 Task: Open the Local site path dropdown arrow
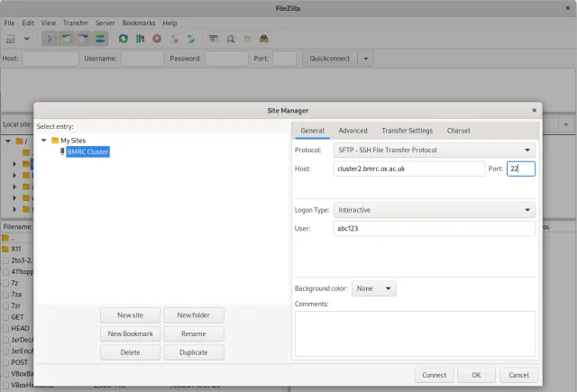point(566,124)
